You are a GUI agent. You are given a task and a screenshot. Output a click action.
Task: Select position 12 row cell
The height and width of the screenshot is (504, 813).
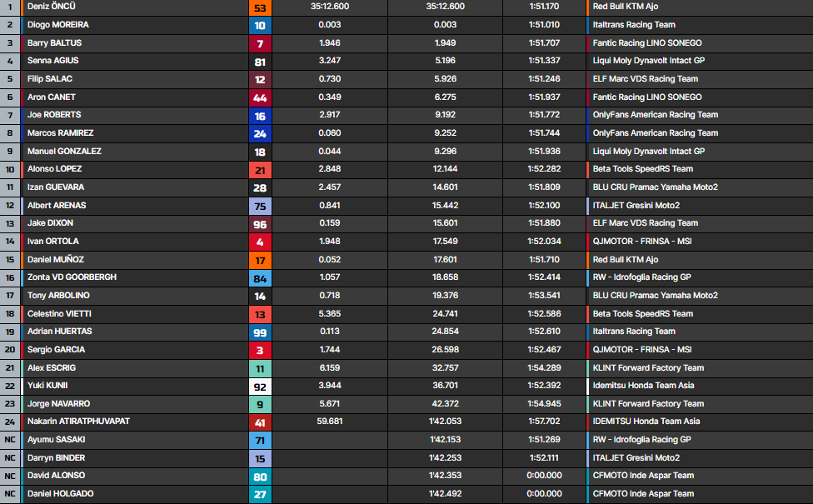point(10,206)
